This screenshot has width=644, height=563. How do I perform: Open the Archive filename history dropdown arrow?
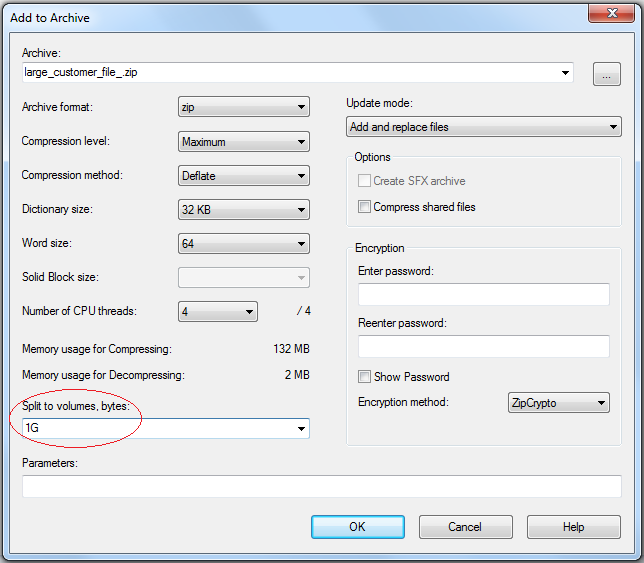pyautogui.click(x=565, y=73)
